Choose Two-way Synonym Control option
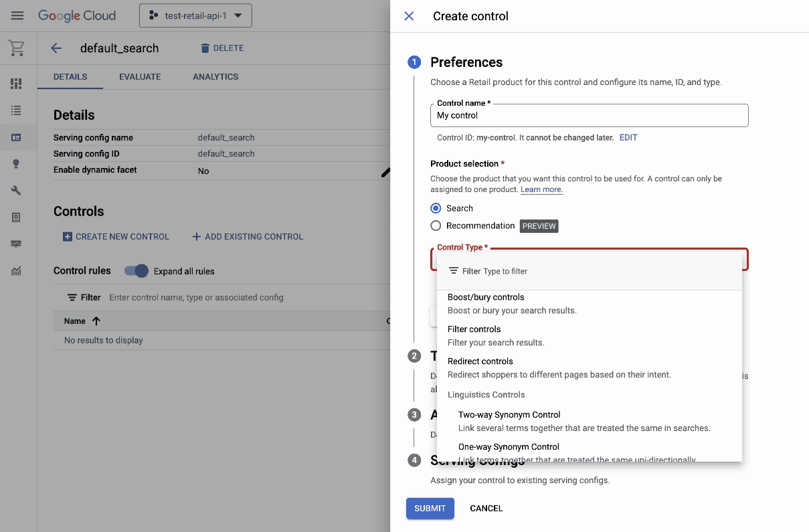This screenshot has width=809, height=532. tap(590, 422)
